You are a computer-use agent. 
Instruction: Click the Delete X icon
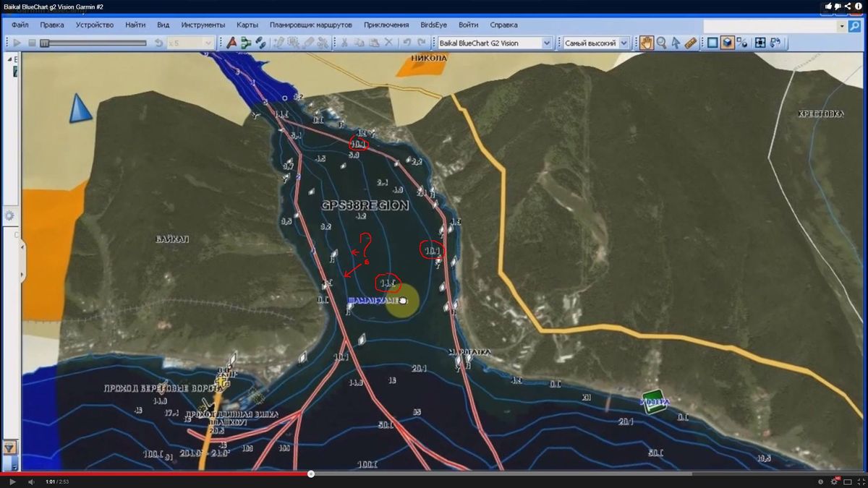click(x=388, y=43)
